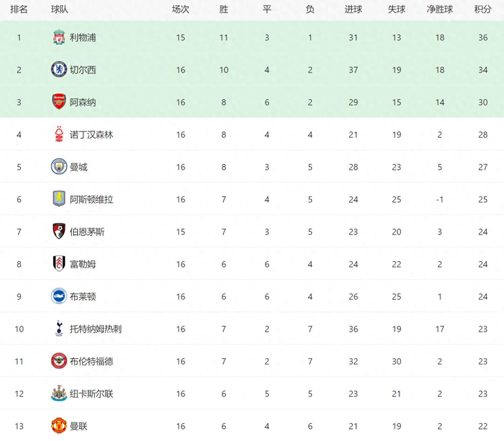Open the 诺丁汉森林 team name link
Viewport: 504px width, 441px height.
(x=91, y=135)
